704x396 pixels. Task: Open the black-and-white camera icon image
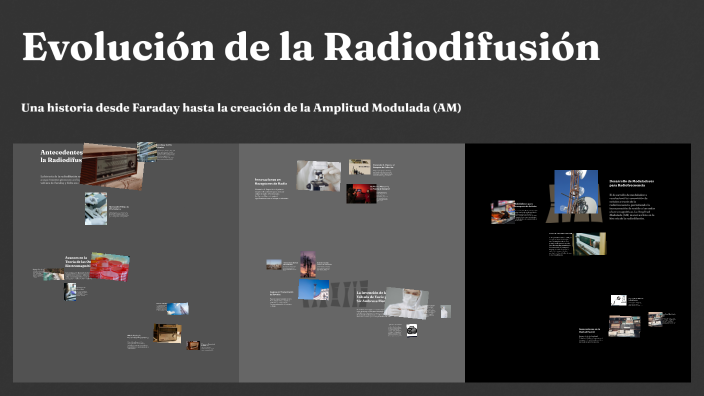pyautogui.click(x=412, y=331)
